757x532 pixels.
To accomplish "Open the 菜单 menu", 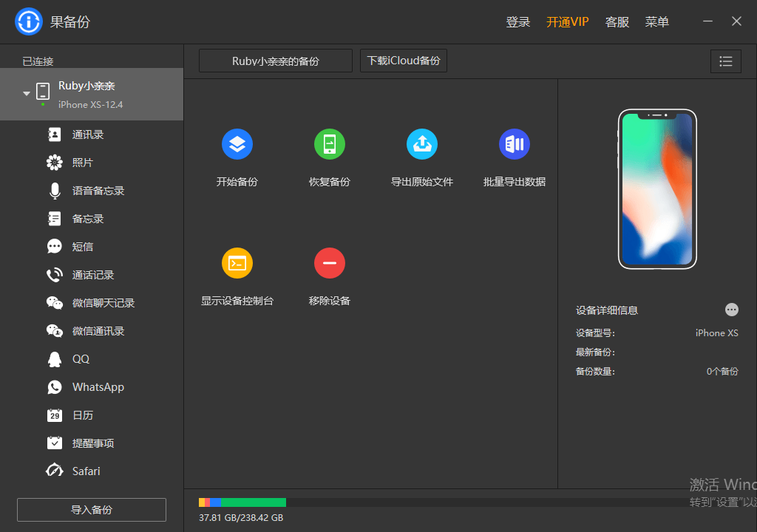I will [x=657, y=21].
